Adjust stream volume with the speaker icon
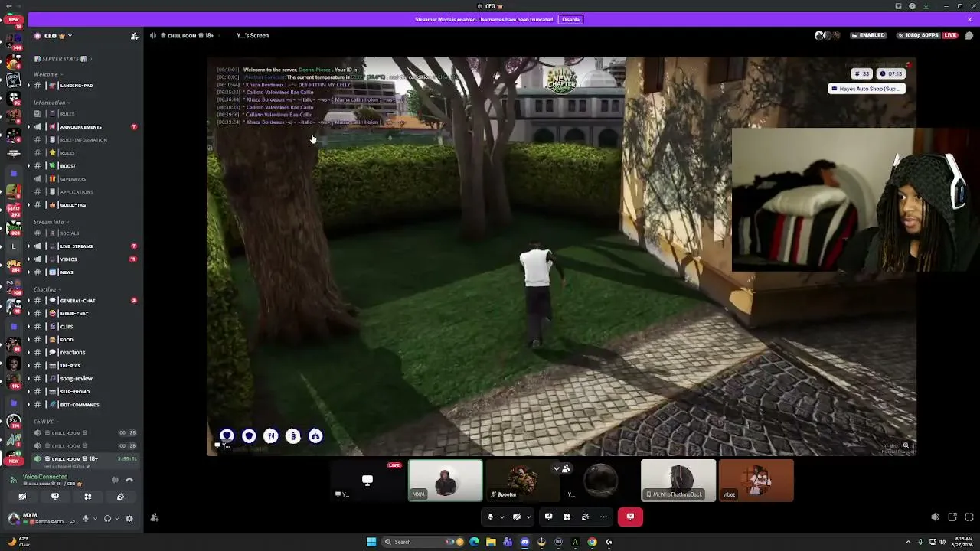This screenshot has height=551, width=980. point(936,517)
